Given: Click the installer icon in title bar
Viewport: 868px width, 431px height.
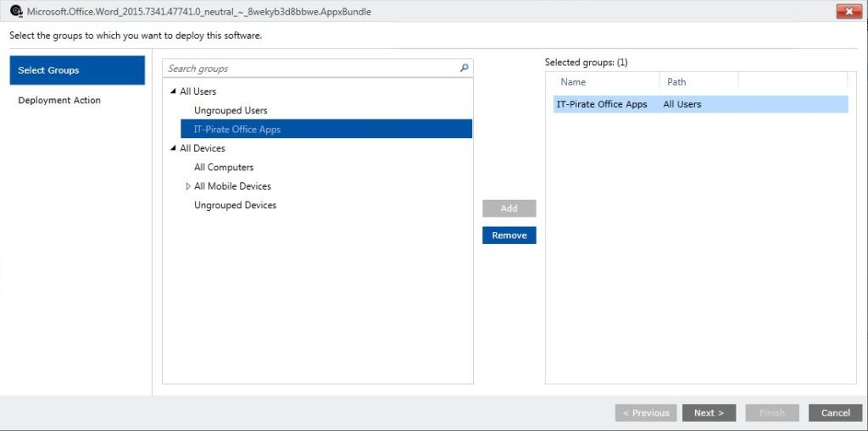Looking at the screenshot, I should [17, 11].
